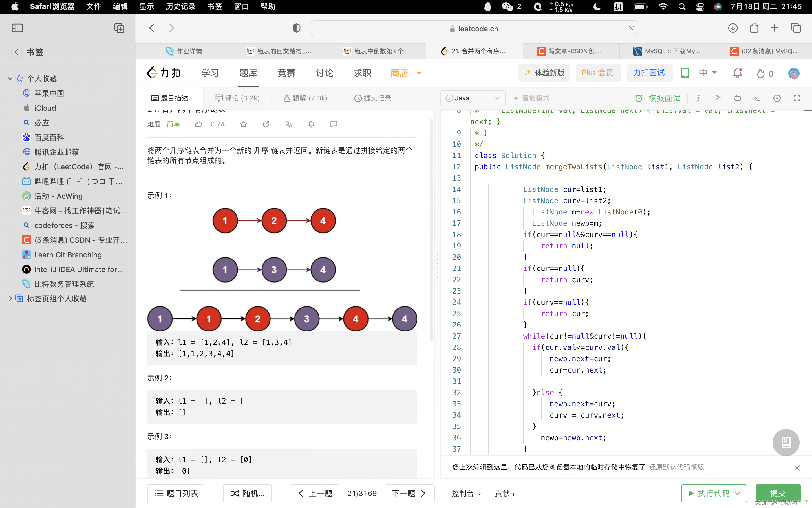The image size is (812, 508).
Task: Click the 提交 submit button
Action: [778, 493]
